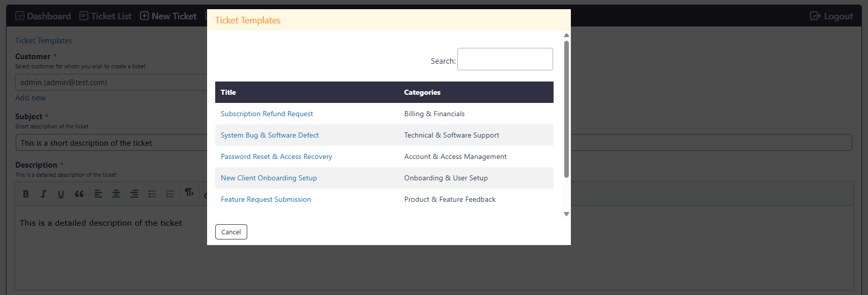
Task: Toggle Italic formatting in description editor
Action: click(43, 194)
